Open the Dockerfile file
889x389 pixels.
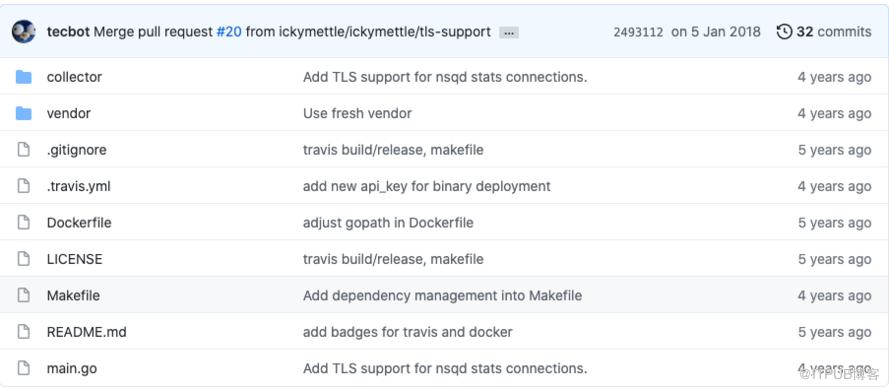(79, 223)
